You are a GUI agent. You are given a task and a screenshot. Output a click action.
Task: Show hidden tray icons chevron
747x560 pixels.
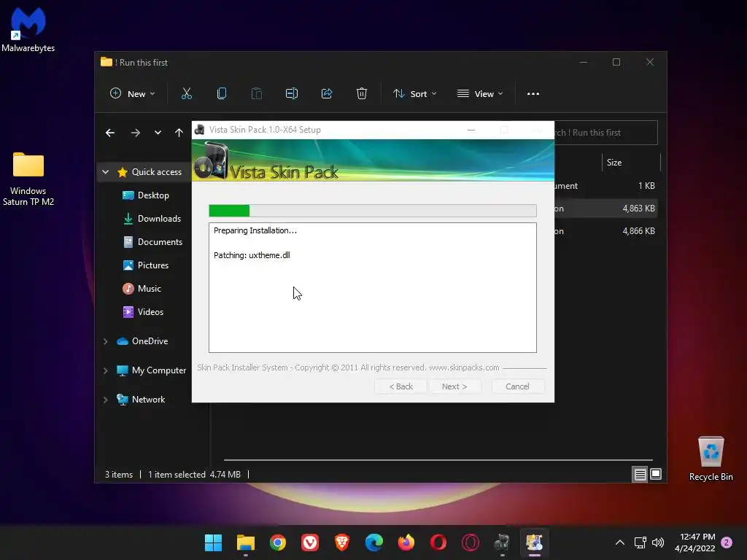(620, 542)
